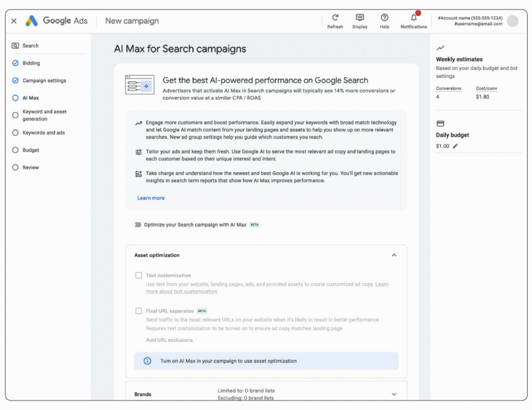The width and height of the screenshot is (532, 410).
Task: Open the Campaign settings step
Action: [44, 81]
